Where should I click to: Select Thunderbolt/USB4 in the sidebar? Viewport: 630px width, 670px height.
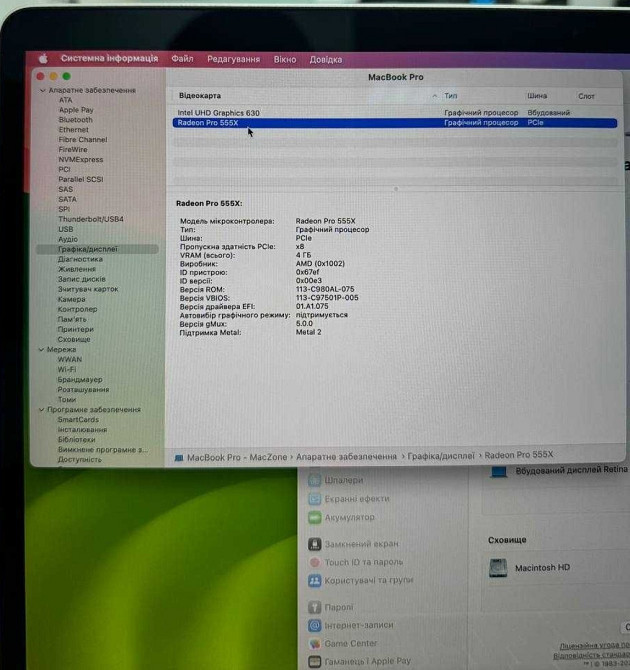[x=91, y=219]
